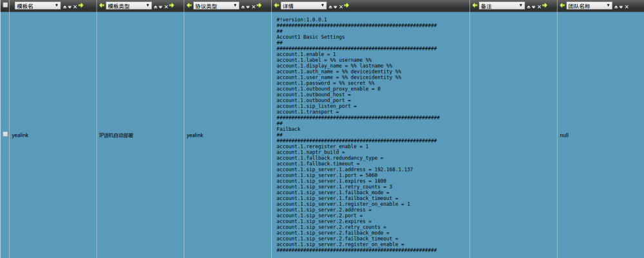The height and width of the screenshot is (258, 644).
Task: Open the 模板名 column dropdown
Action: [38, 6]
